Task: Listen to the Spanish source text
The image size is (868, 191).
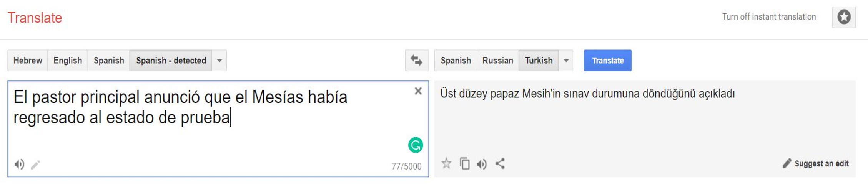Action: (x=19, y=165)
